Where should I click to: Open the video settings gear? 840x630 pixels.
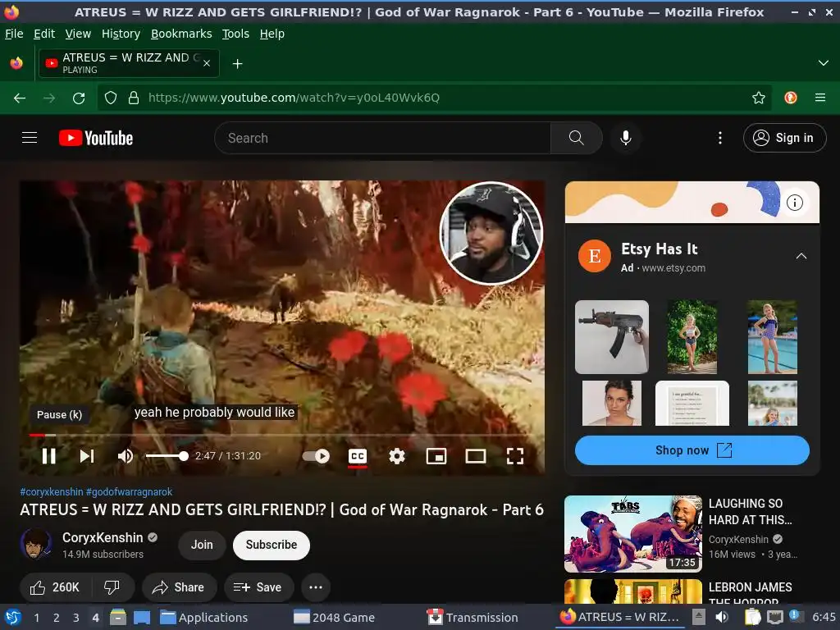tap(397, 456)
